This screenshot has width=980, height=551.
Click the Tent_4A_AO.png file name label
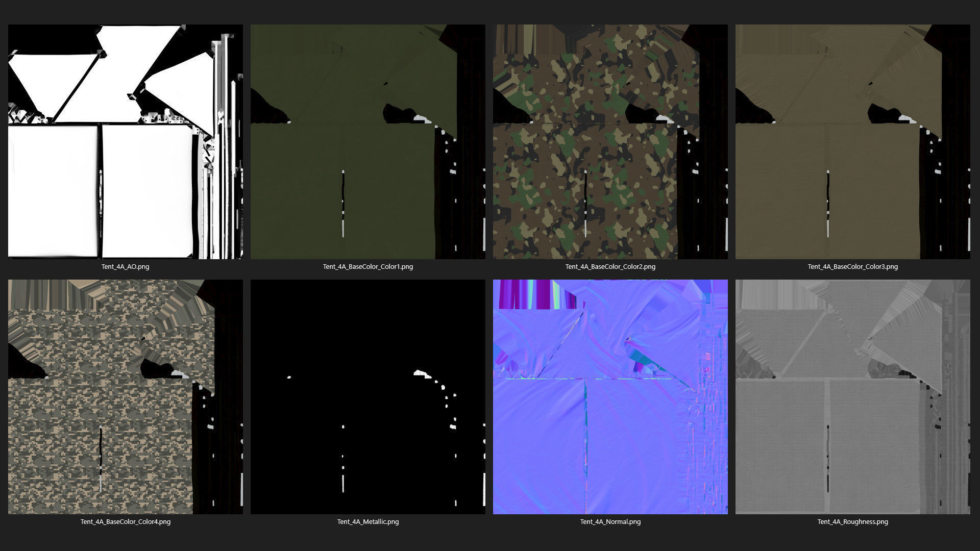[125, 266]
